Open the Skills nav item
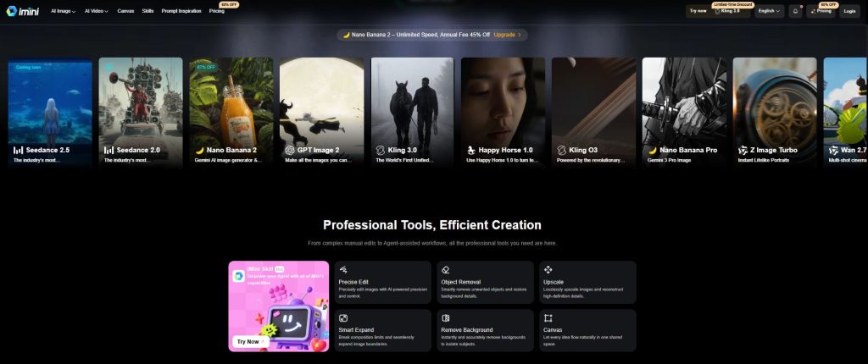Screen dimensions: 868x364 coord(147,11)
